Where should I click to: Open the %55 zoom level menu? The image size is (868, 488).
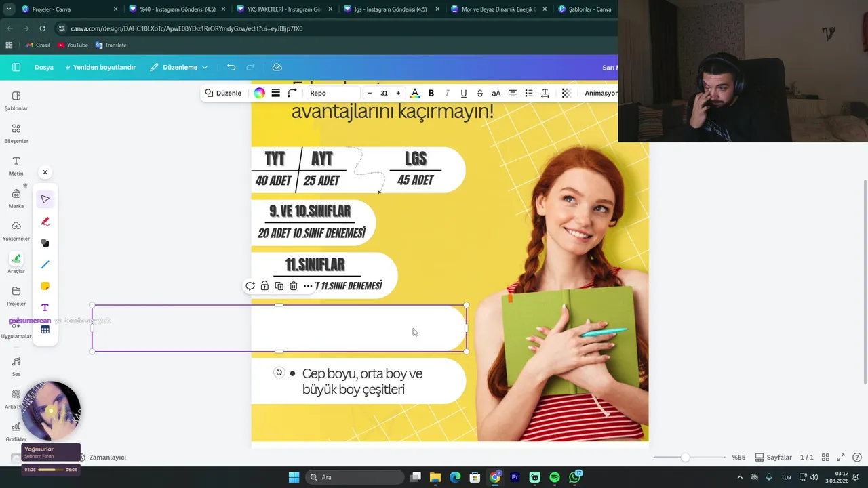[738, 457]
